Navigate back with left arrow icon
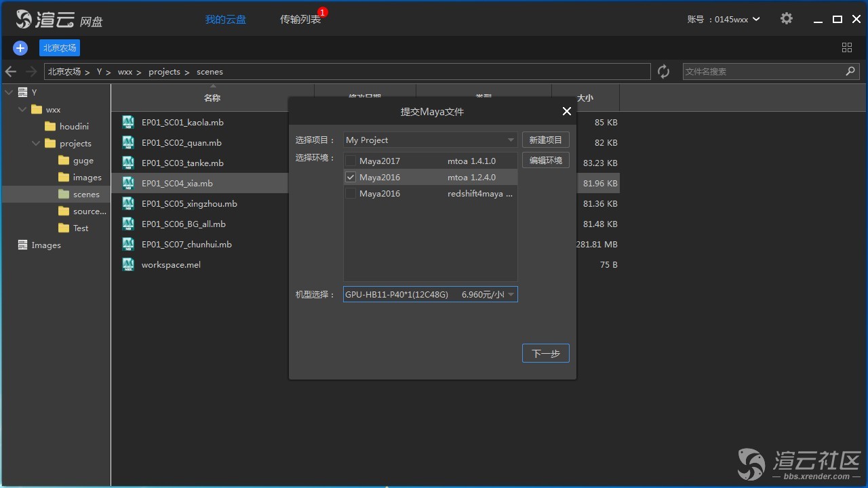Screen dimensions: 868x488 [x=11, y=72]
